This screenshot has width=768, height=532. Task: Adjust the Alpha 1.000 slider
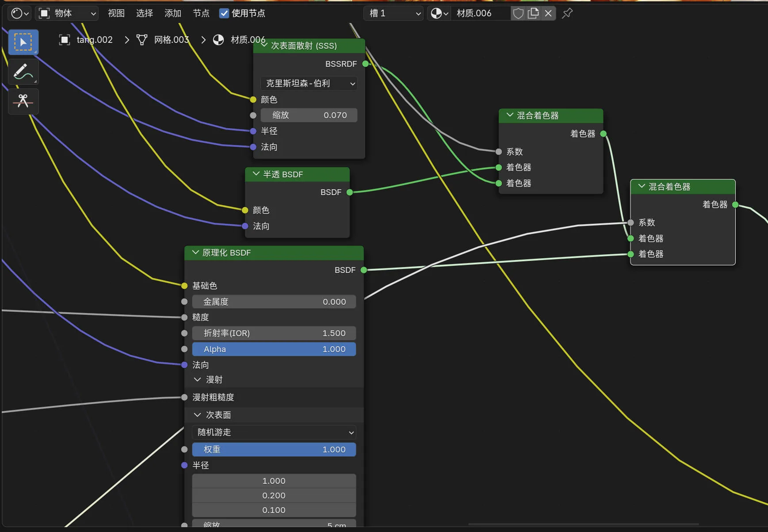pos(274,349)
